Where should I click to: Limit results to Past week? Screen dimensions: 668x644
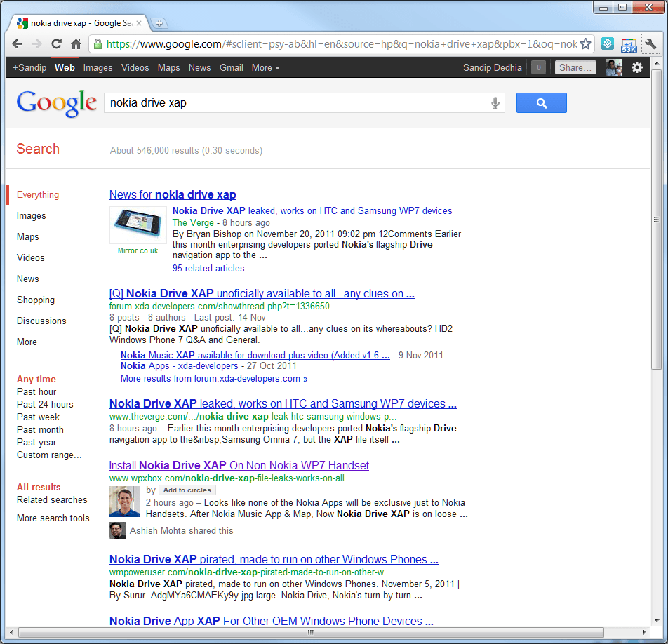coord(39,417)
